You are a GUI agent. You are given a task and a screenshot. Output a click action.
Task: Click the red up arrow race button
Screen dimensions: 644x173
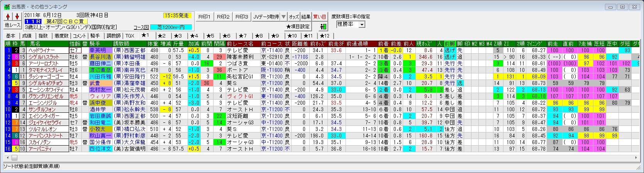point(8,16)
